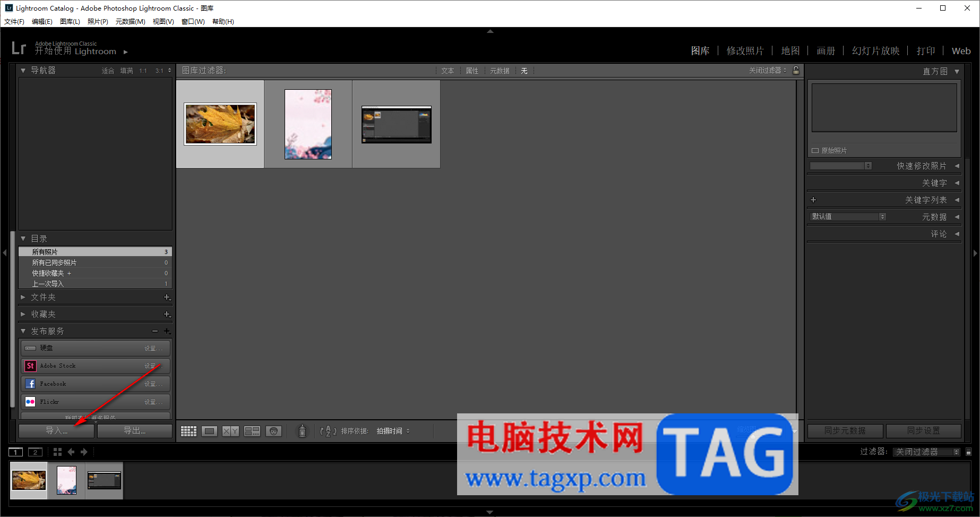The width and height of the screenshot is (980, 517).
Task: Open the metadata preset dropdown (默认值)
Action: (x=848, y=216)
